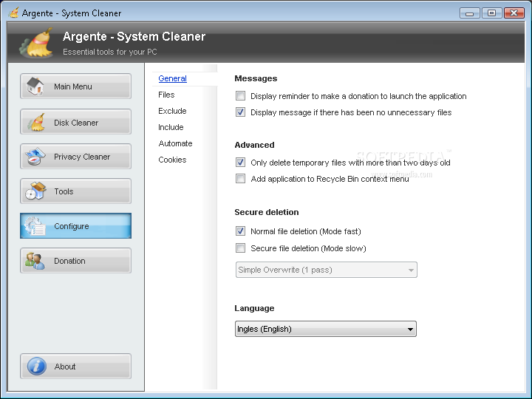Click the 'Advanced' section heading
The image size is (532, 399).
(x=254, y=145)
